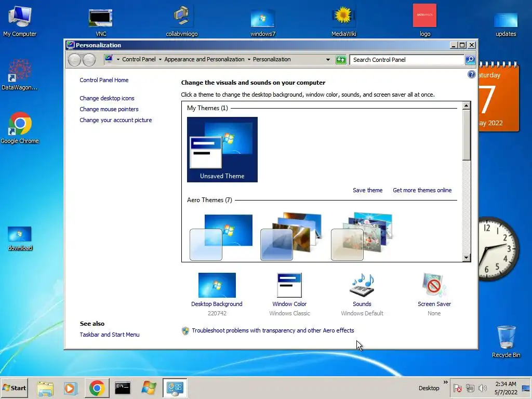Image resolution: width=532 pixels, height=399 pixels.
Task: Open Chrome from the taskbar
Action: [97, 388]
